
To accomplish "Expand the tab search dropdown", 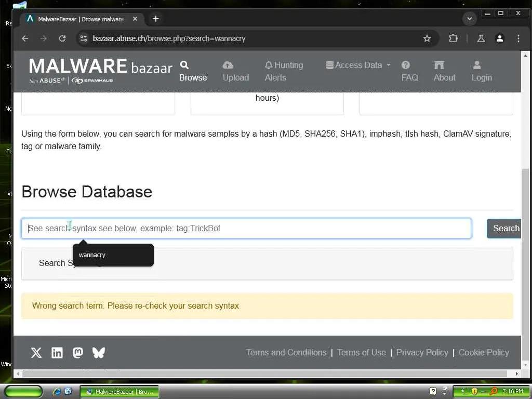I will click(x=470, y=19).
